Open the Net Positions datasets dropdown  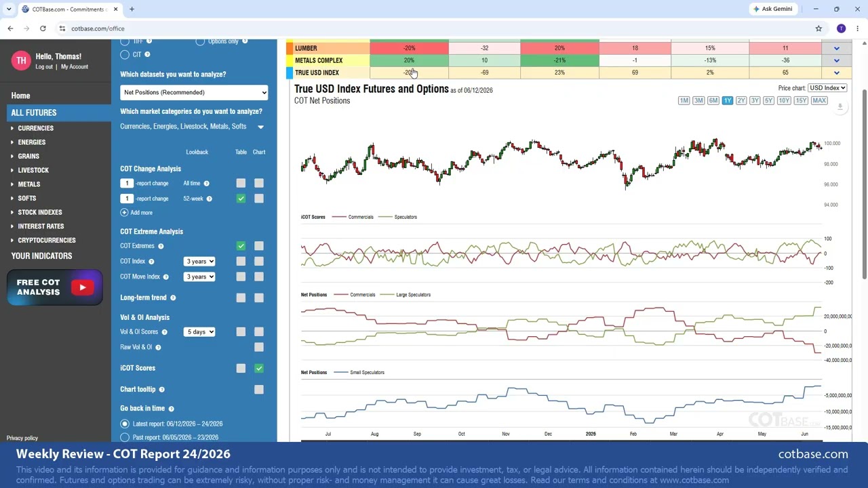tap(194, 92)
